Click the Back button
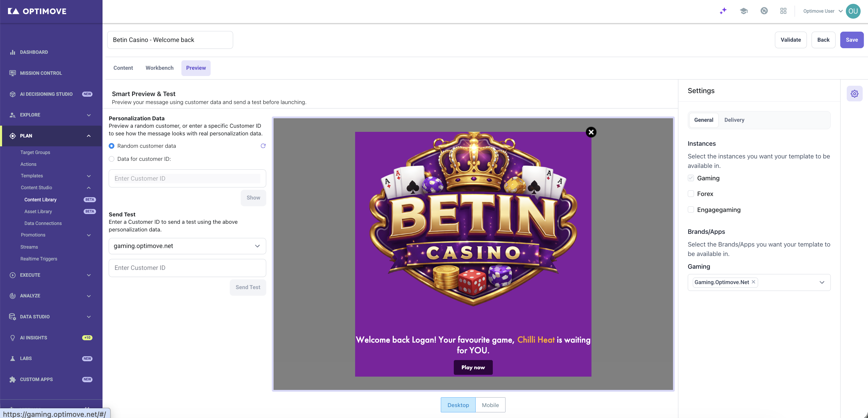Image resolution: width=868 pixels, height=418 pixels. [x=823, y=40]
